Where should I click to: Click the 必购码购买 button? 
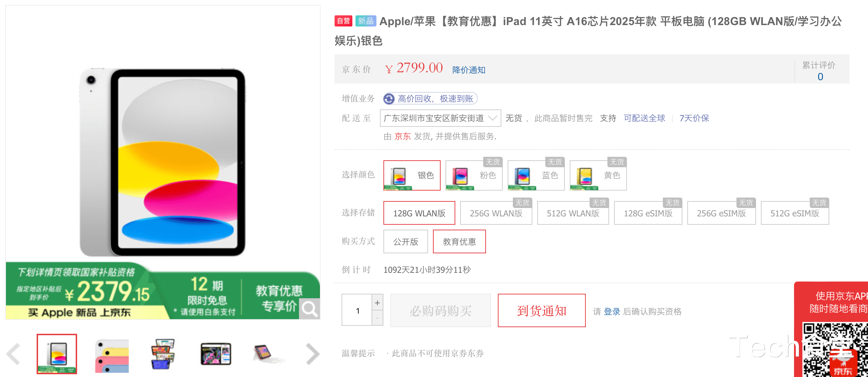[x=441, y=310]
